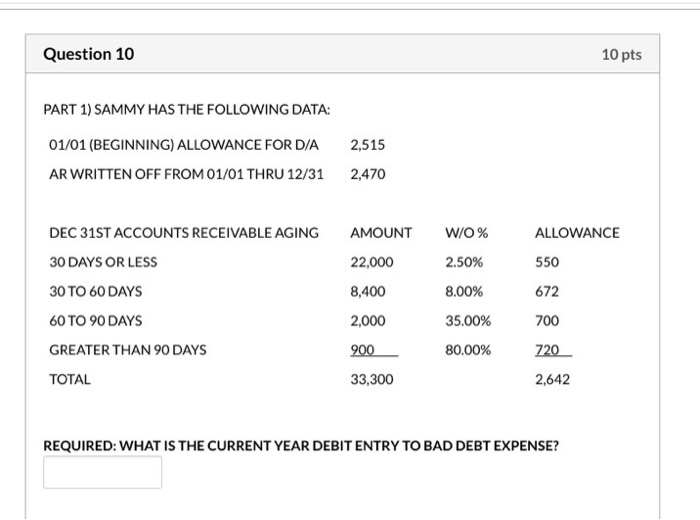Click the 'AMOUNT' column header
700x520 pixels.
coord(381,233)
